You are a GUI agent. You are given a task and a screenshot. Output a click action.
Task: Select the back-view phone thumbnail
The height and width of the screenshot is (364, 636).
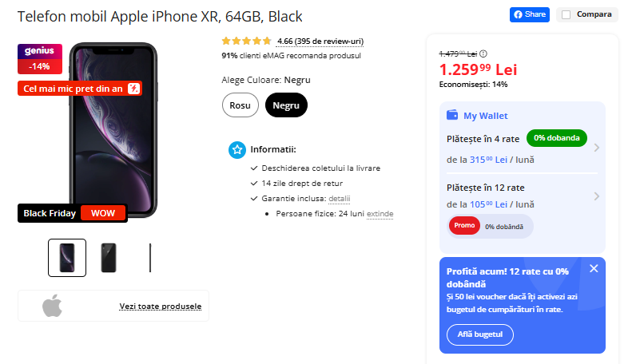(x=109, y=258)
